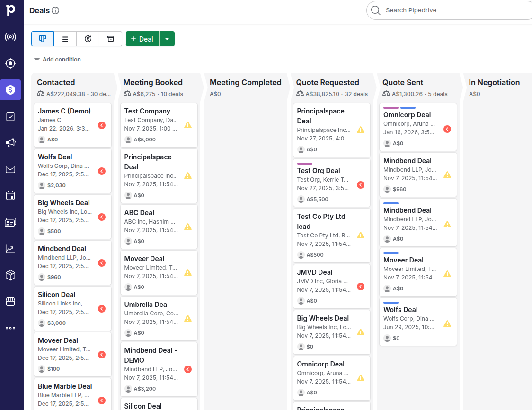
Task: Click overdue red icon on JMVD Deal
Action: (361, 287)
